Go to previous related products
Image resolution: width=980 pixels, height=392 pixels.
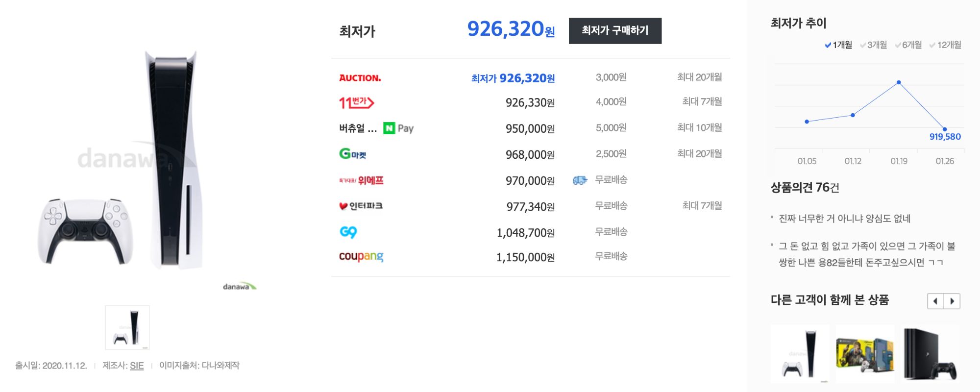click(935, 301)
